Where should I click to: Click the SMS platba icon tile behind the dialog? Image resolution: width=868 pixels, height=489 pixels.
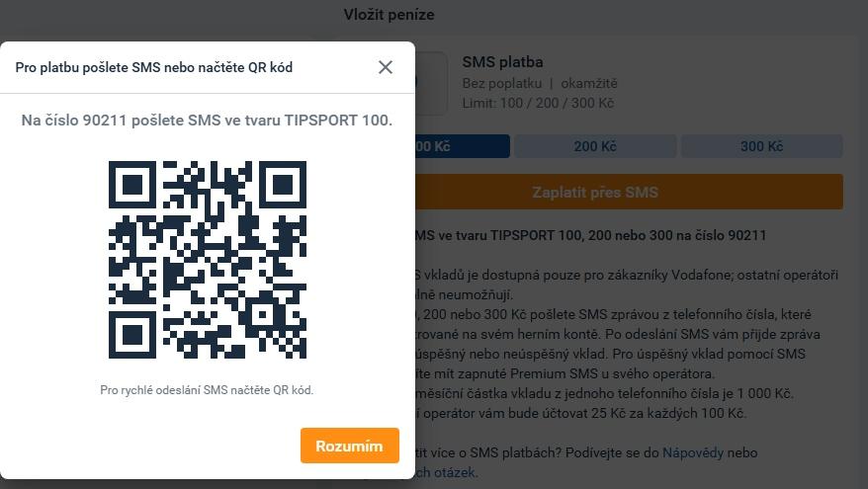431,83
